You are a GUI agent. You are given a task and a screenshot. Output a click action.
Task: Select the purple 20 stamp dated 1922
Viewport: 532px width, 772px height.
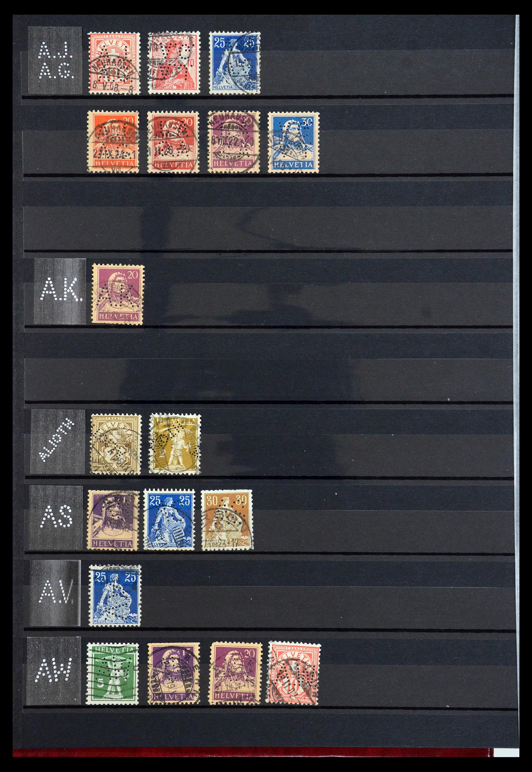(233, 142)
